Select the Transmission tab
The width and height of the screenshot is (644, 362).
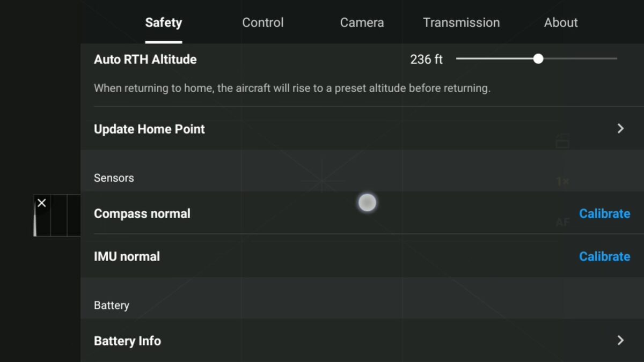pos(462,23)
